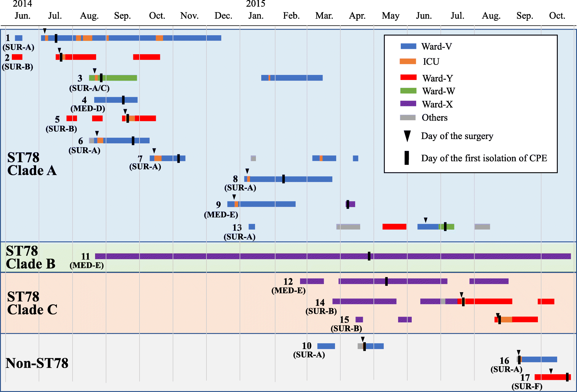
Task: Click the 'ST78 Clade A' group label
Action: coord(32,164)
